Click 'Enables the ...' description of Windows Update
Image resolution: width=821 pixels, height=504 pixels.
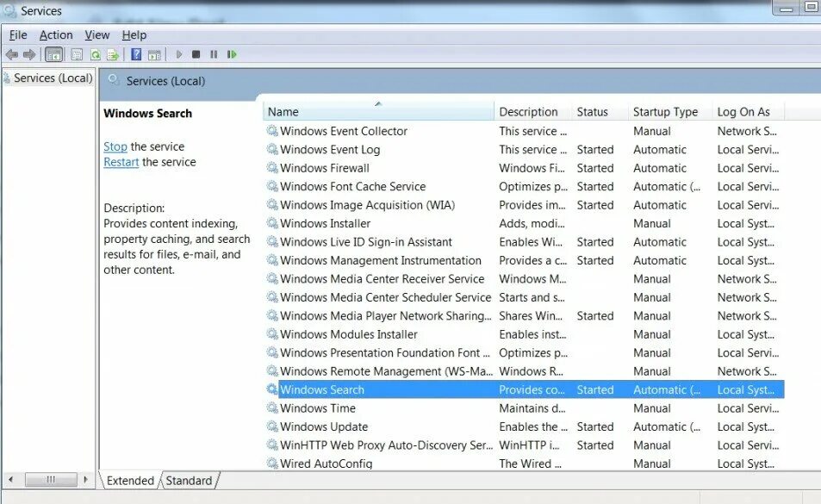(x=533, y=426)
